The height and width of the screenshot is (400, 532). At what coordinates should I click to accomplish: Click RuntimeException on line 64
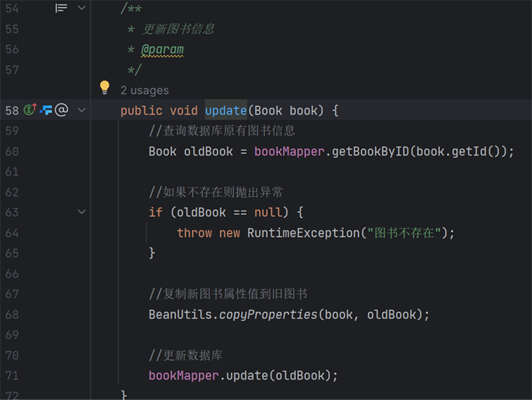click(x=303, y=233)
